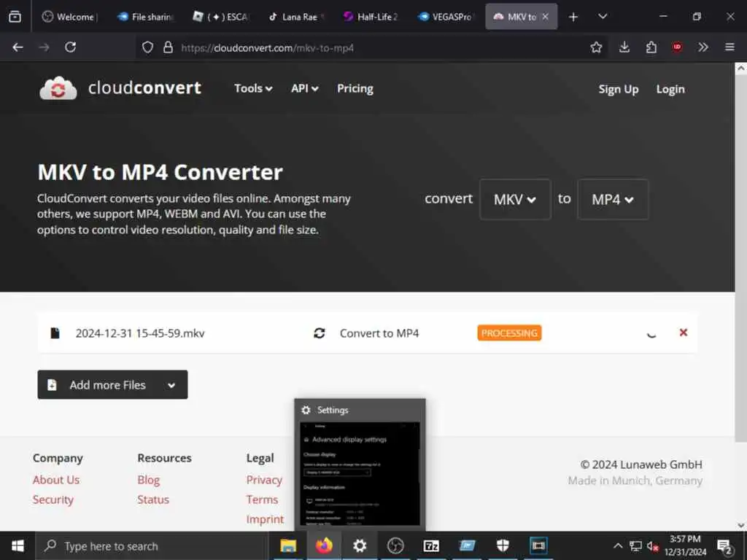Open the Firefox View icon
Image resolution: width=747 pixels, height=560 pixels.
[15, 17]
